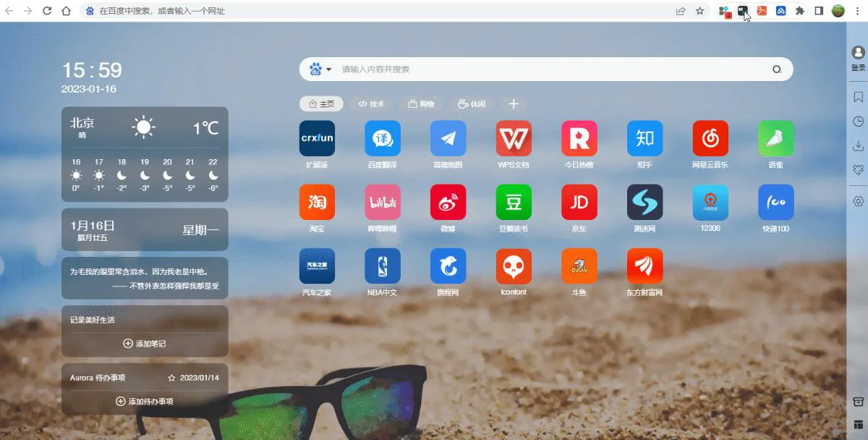Open the 淘宝 shortcut

317,202
